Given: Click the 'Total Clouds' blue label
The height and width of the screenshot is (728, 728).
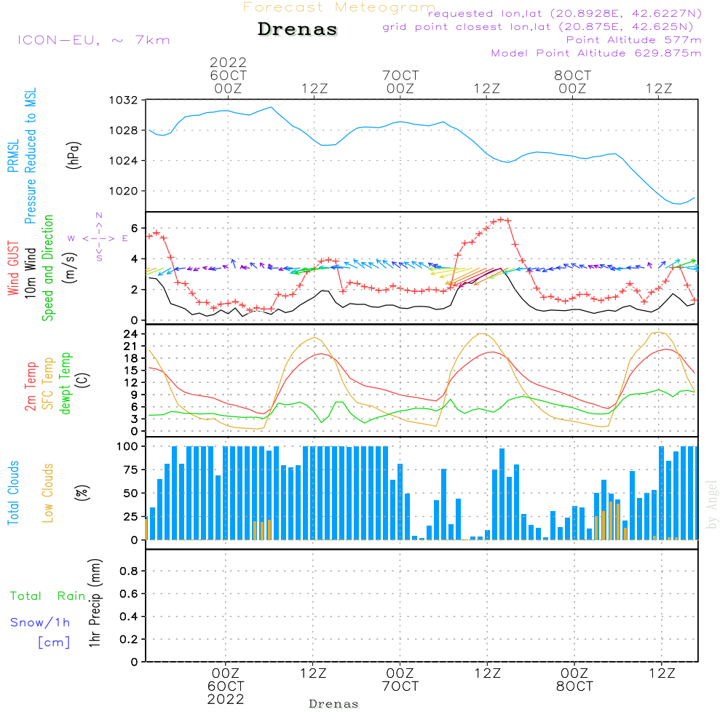Looking at the screenshot, I should pos(13,493).
